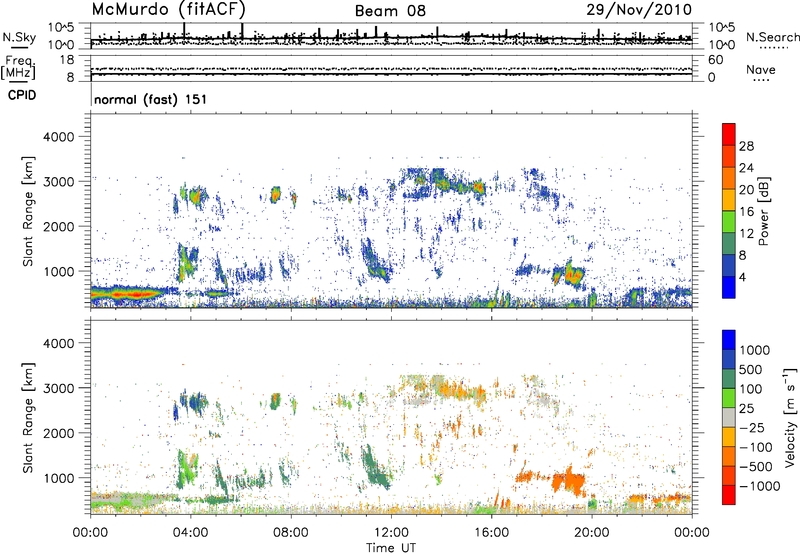This screenshot has height=554, width=800.
Task: Click the 16:00 time tick label
Action: click(491, 533)
